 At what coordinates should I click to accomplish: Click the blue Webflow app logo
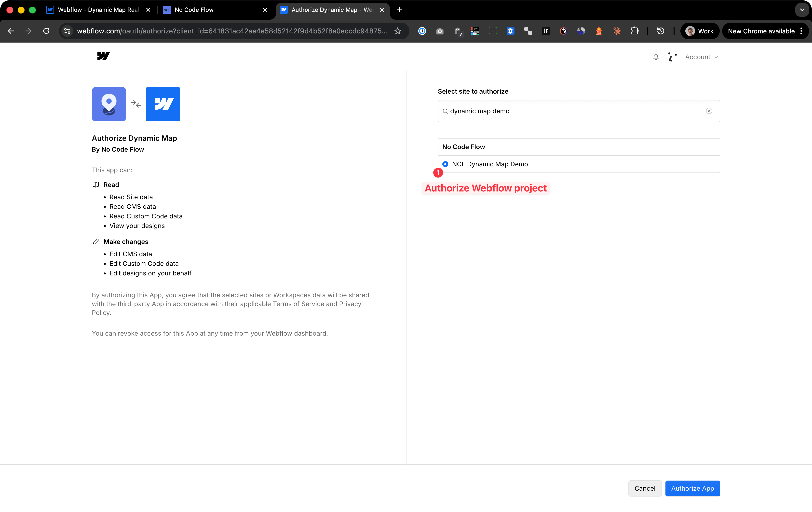(162, 104)
